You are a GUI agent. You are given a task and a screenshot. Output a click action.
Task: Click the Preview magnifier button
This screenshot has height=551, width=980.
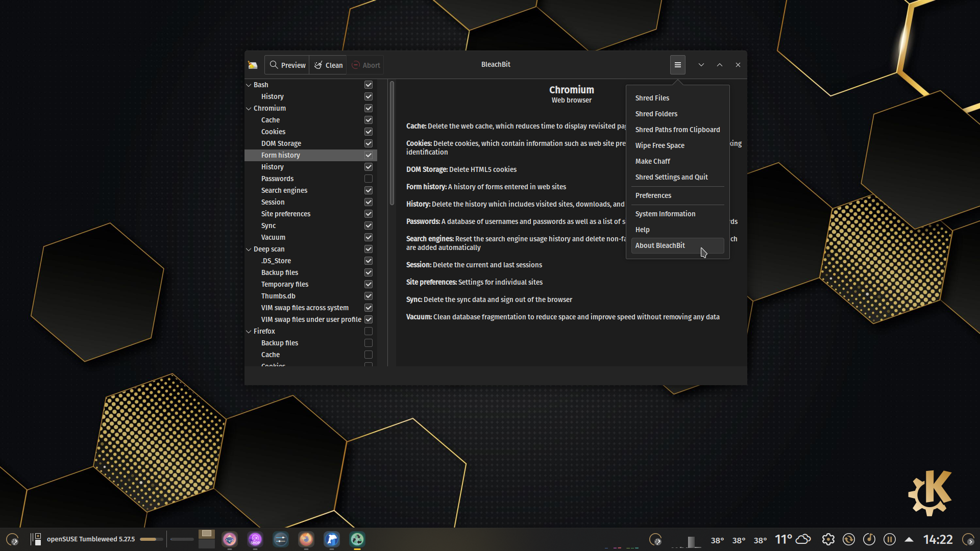(287, 65)
